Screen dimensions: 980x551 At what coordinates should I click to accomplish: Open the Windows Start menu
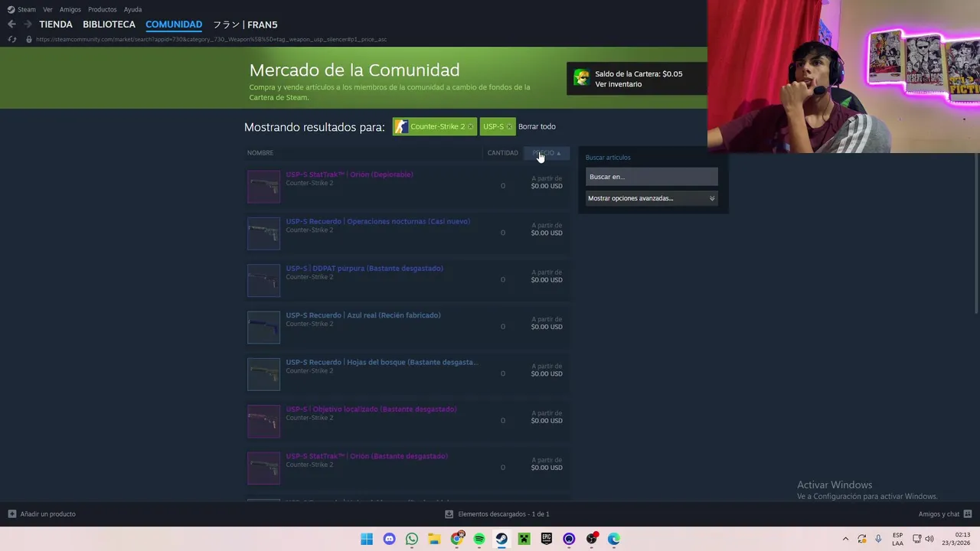pos(367,539)
